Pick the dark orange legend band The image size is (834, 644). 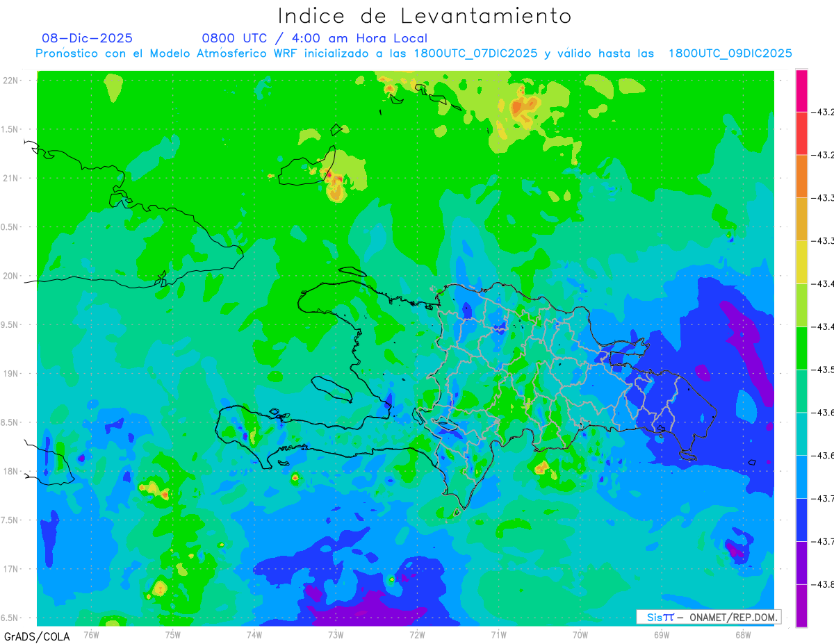point(801,176)
